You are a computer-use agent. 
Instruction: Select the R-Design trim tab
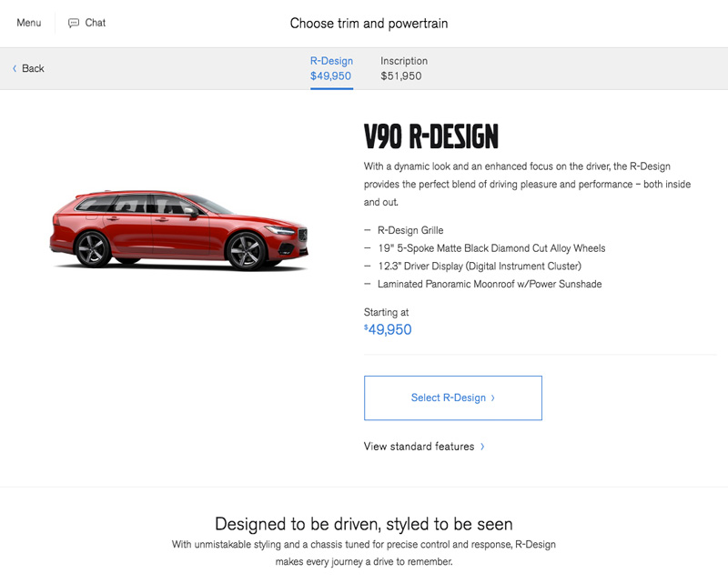pos(331,68)
